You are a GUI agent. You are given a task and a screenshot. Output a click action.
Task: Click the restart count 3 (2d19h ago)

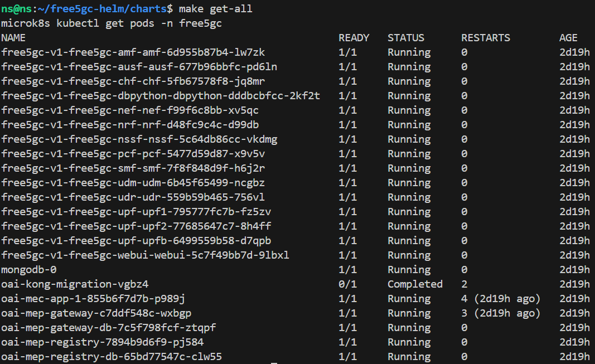tap(501, 313)
